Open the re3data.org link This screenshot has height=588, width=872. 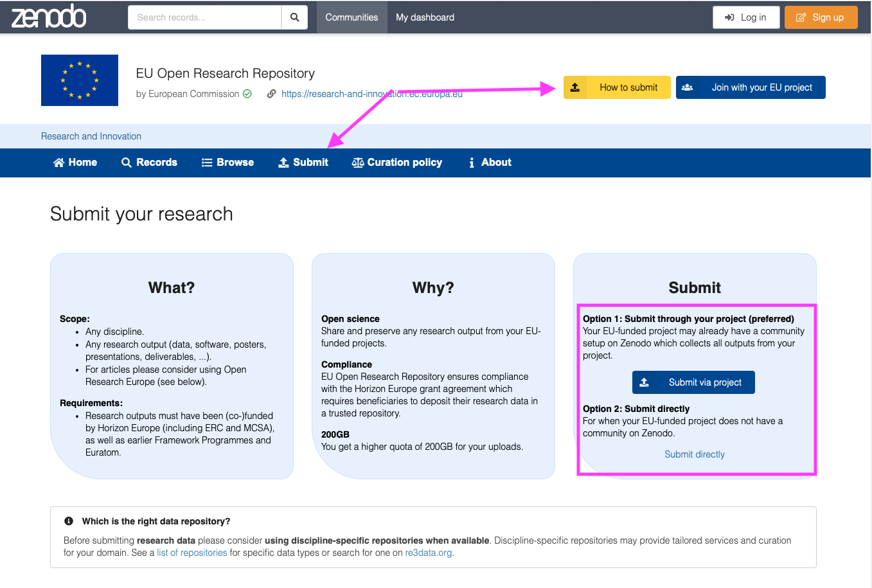click(x=429, y=553)
